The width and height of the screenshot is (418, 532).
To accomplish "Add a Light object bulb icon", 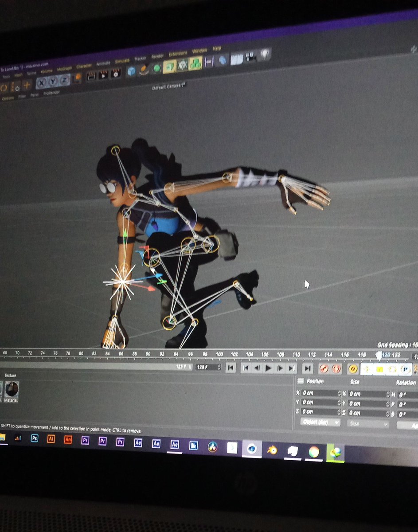I will pyautogui.click(x=265, y=54).
